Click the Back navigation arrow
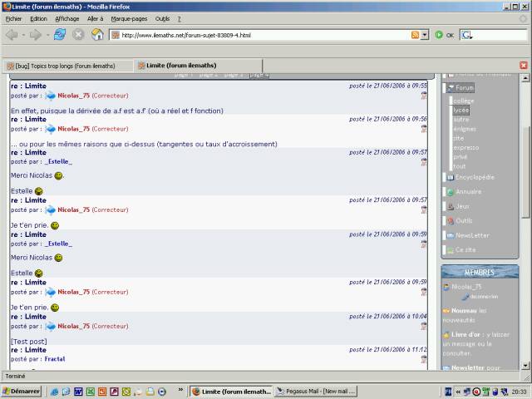This screenshot has width=532, height=399. [x=12, y=35]
